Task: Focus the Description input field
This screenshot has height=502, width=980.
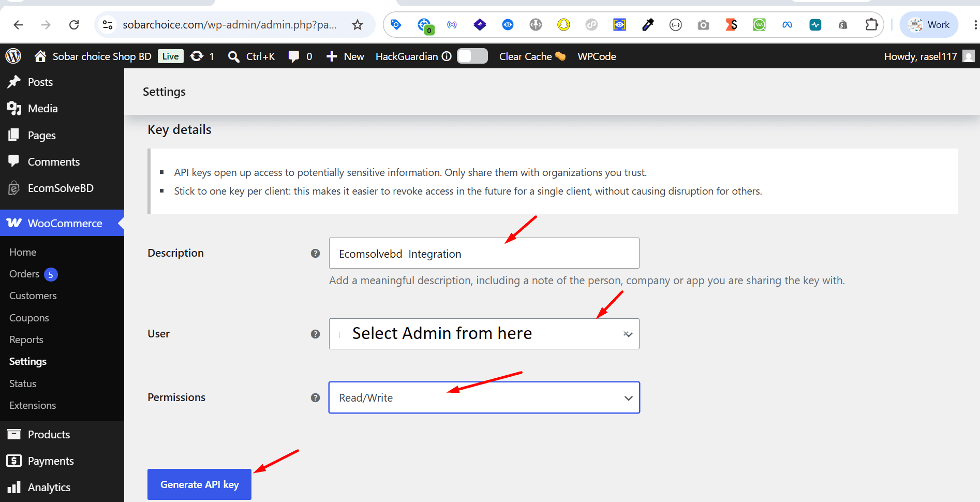Action: coord(484,253)
